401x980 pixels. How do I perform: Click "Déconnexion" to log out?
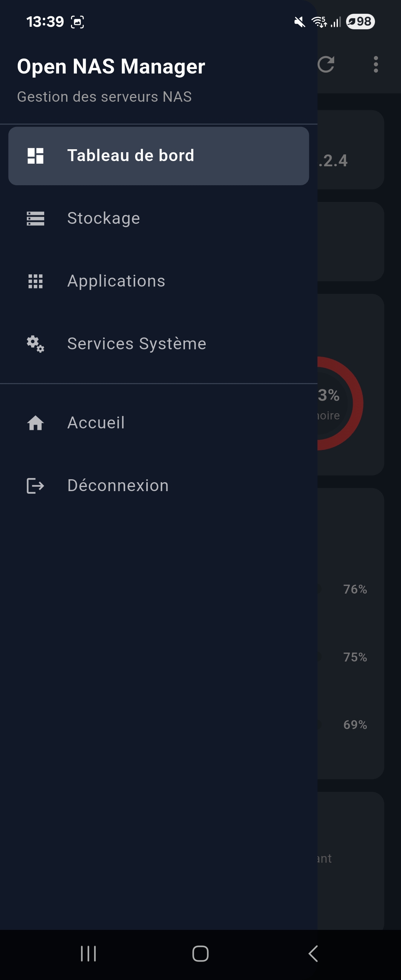(x=118, y=486)
